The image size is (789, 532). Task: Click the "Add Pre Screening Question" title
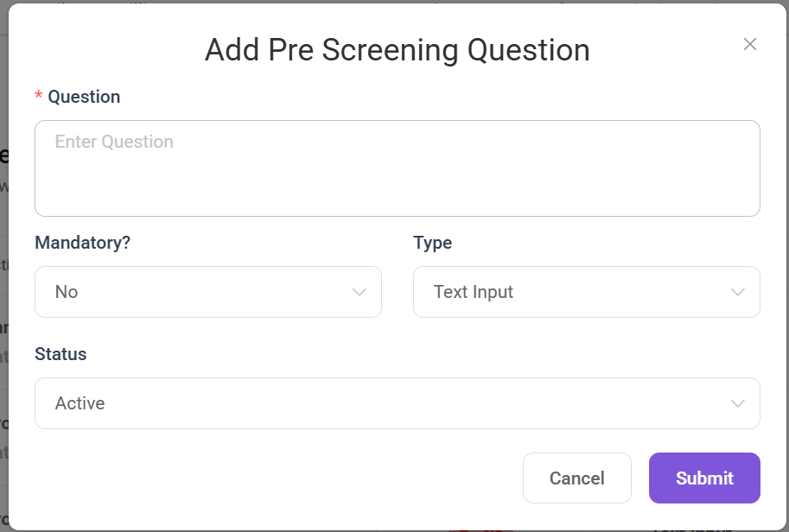[397, 50]
